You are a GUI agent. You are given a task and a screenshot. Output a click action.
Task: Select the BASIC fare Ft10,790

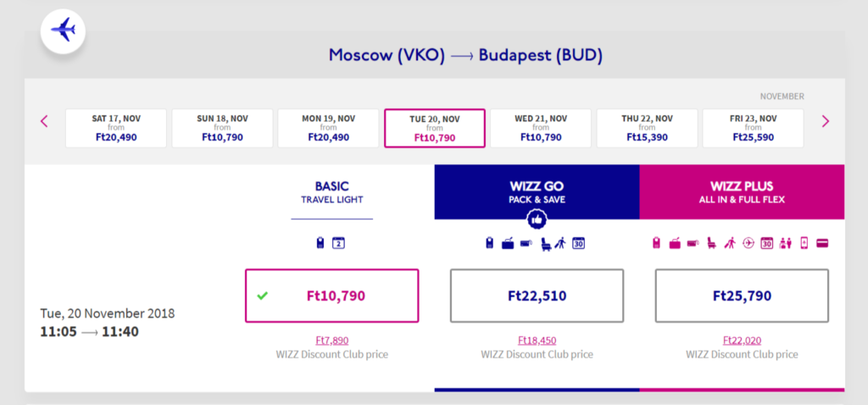pos(332,296)
